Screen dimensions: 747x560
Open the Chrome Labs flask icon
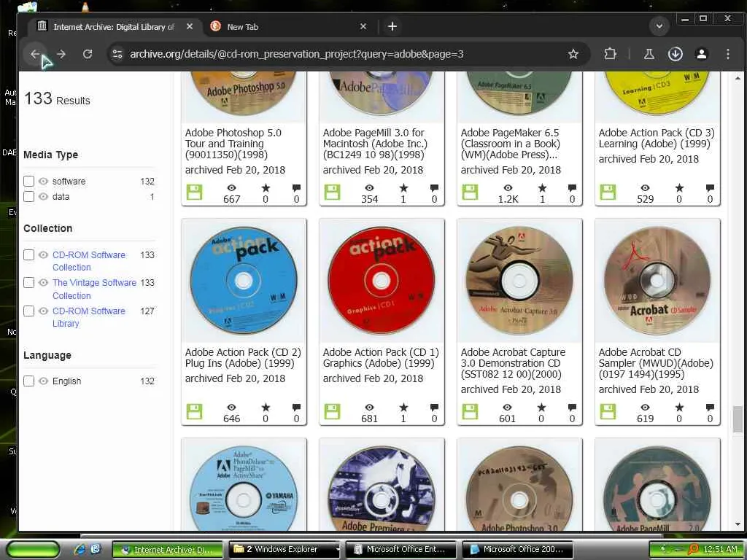(x=649, y=54)
